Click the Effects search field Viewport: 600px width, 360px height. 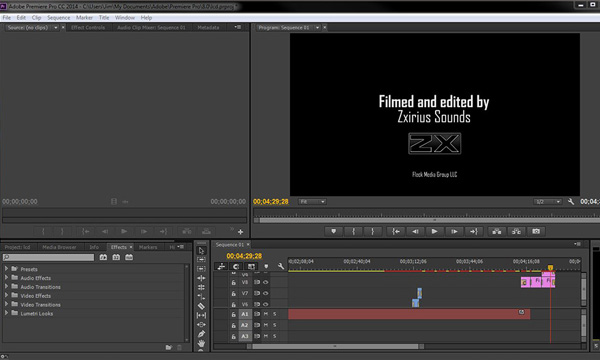point(48,257)
